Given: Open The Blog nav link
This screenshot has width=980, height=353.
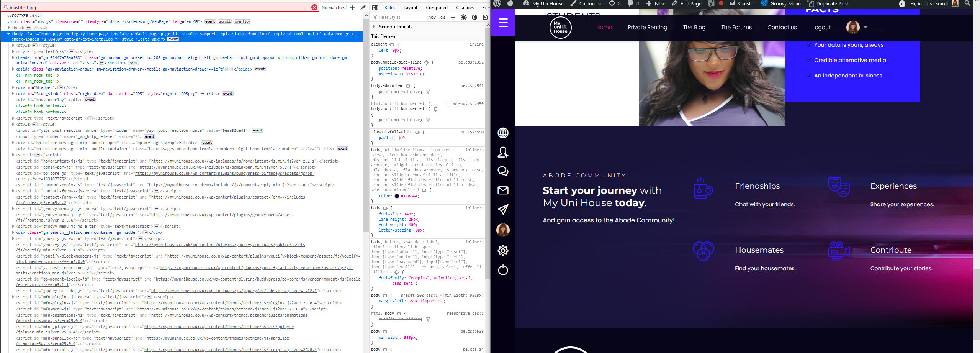Looking at the screenshot, I should [694, 27].
